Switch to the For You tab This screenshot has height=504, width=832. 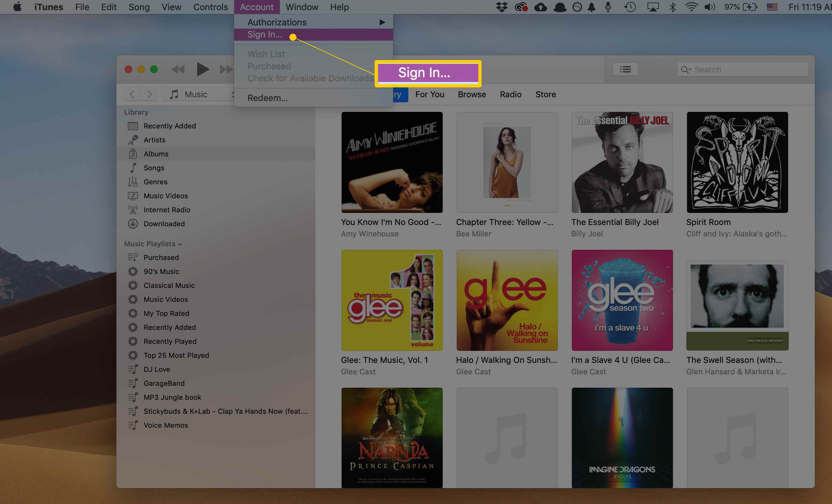(x=429, y=94)
